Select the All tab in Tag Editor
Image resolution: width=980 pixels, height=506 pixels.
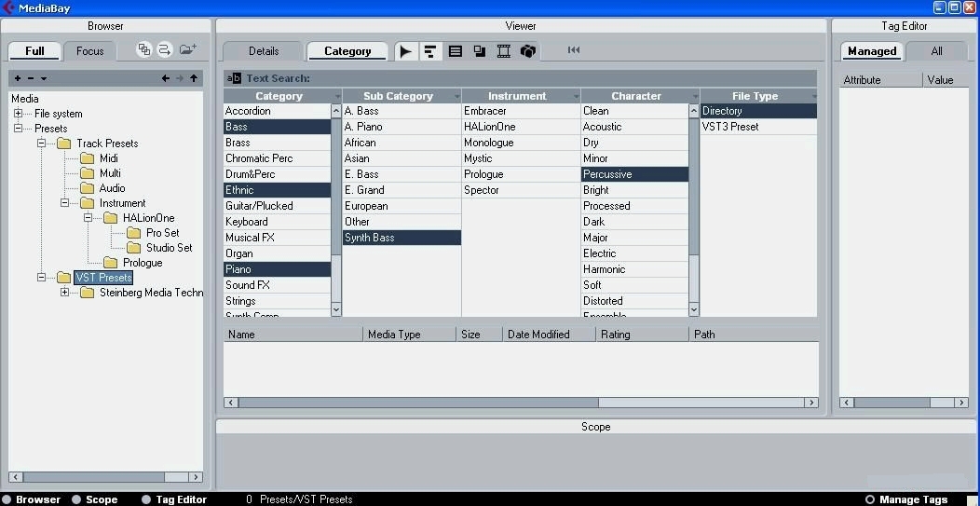click(x=936, y=51)
